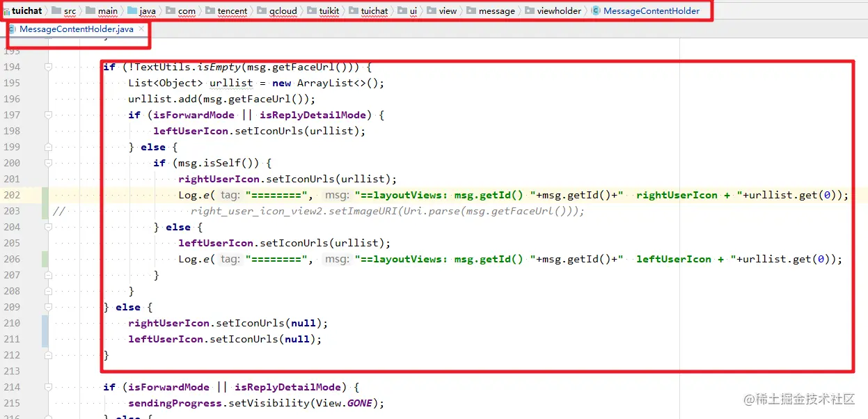868x419 pixels.
Task: Toggle the fold marker at line 209
Action: click(48, 307)
